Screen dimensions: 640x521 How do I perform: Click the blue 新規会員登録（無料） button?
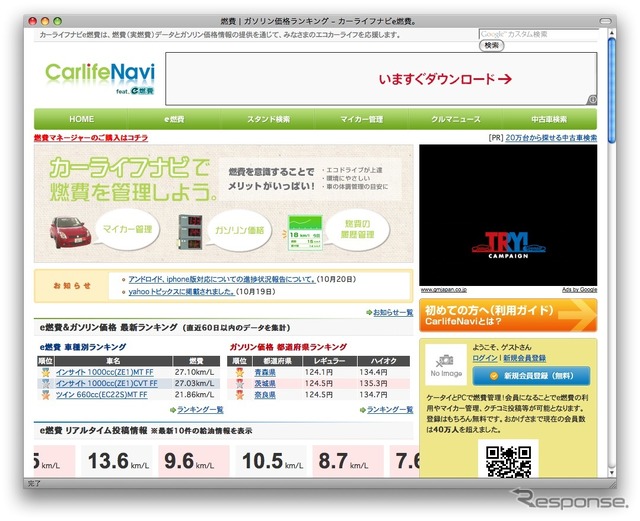click(x=531, y=376)
